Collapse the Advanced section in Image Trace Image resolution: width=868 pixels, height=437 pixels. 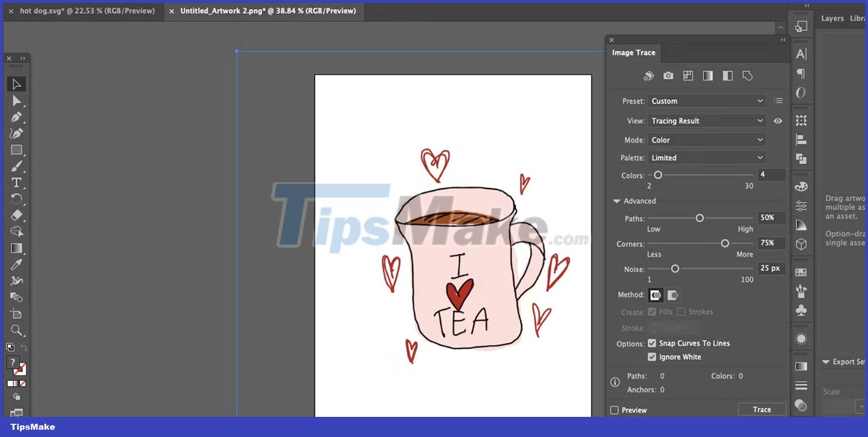pos(616,201)
